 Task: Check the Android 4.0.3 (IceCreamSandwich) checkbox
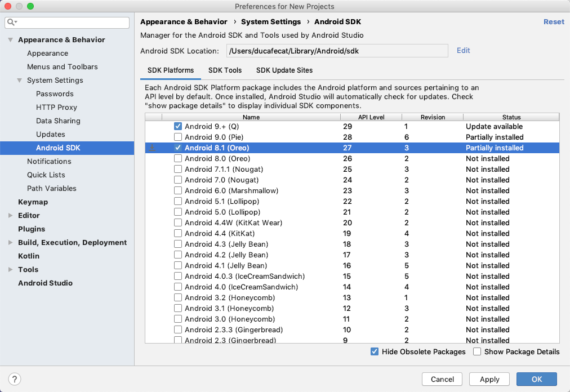[x=178, y=277]
